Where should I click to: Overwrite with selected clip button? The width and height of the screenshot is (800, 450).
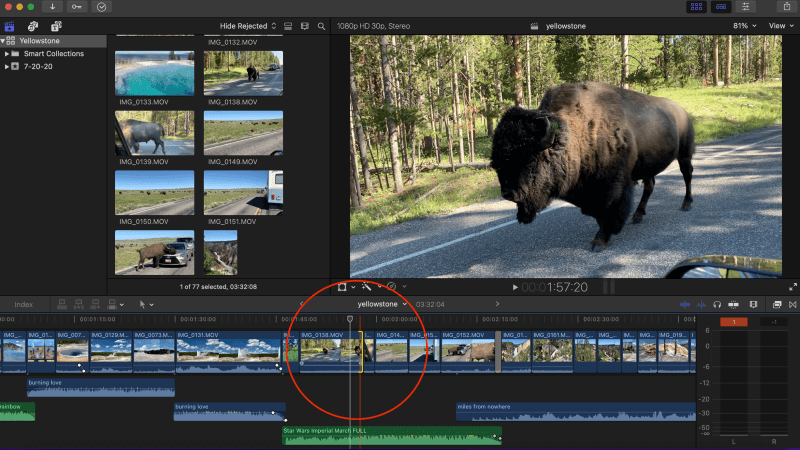(112, 305)
